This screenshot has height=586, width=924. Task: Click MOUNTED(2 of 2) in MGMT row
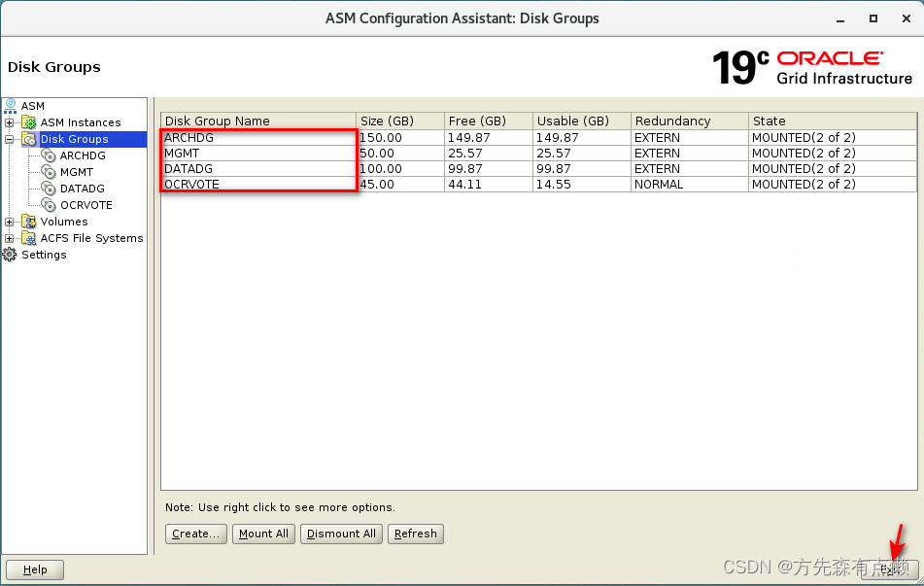833,154
